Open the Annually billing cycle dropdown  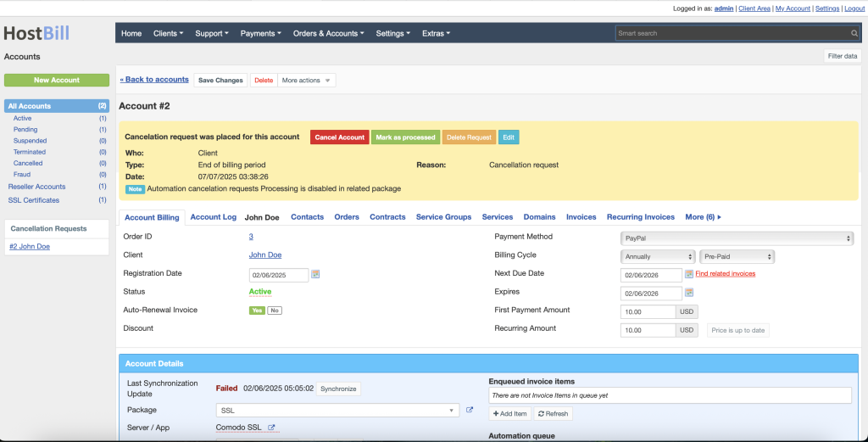(658, 257)
